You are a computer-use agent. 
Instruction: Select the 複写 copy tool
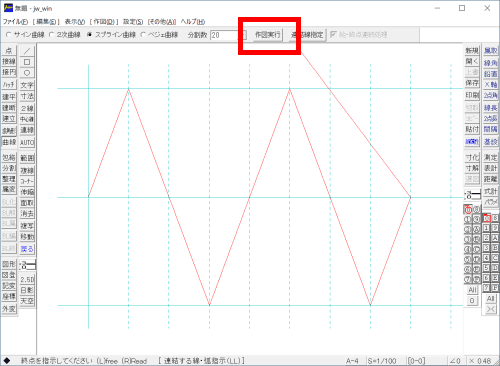tap(27, 226)
